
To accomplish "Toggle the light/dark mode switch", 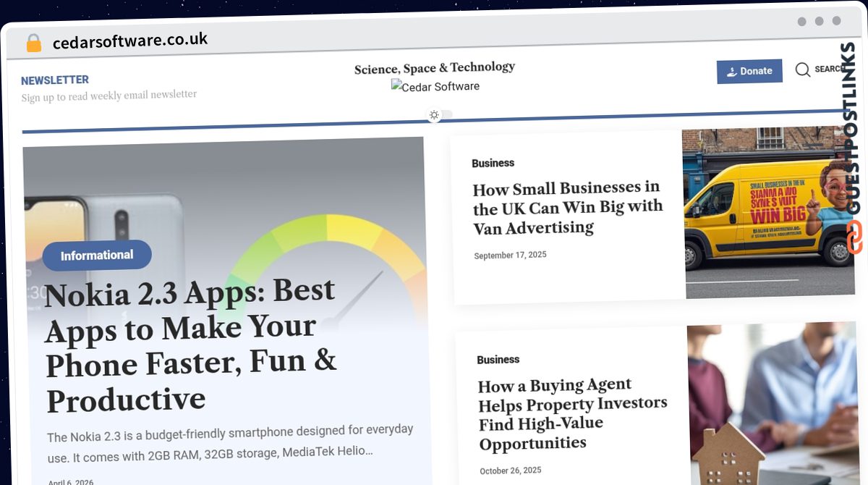I will coord(441,114).
